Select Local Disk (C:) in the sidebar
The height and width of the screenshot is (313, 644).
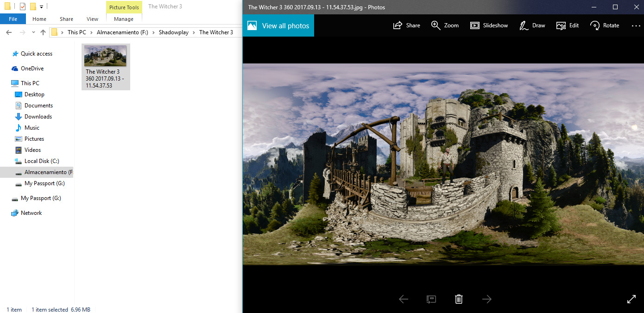pyautogui.click(x=42, y=161)
